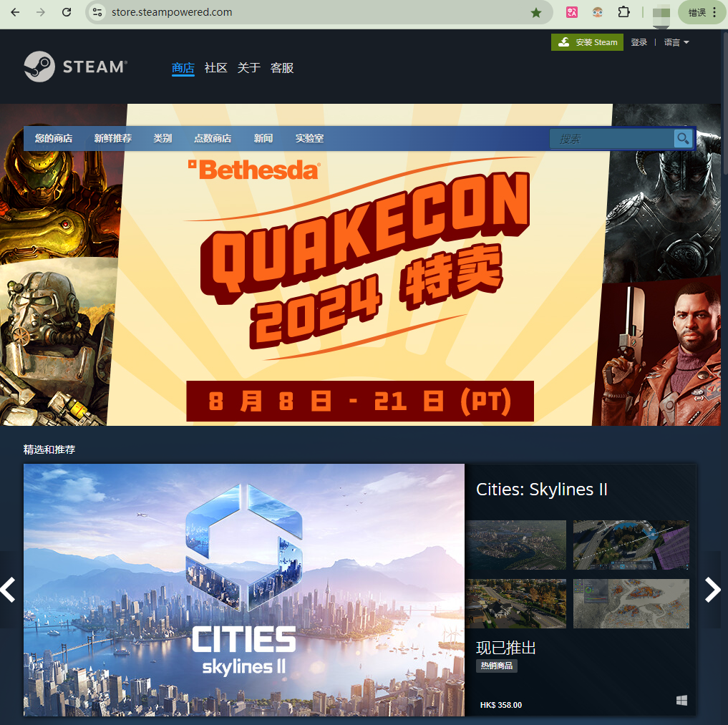Click the HK$ 358.00 price

[501, 705]
